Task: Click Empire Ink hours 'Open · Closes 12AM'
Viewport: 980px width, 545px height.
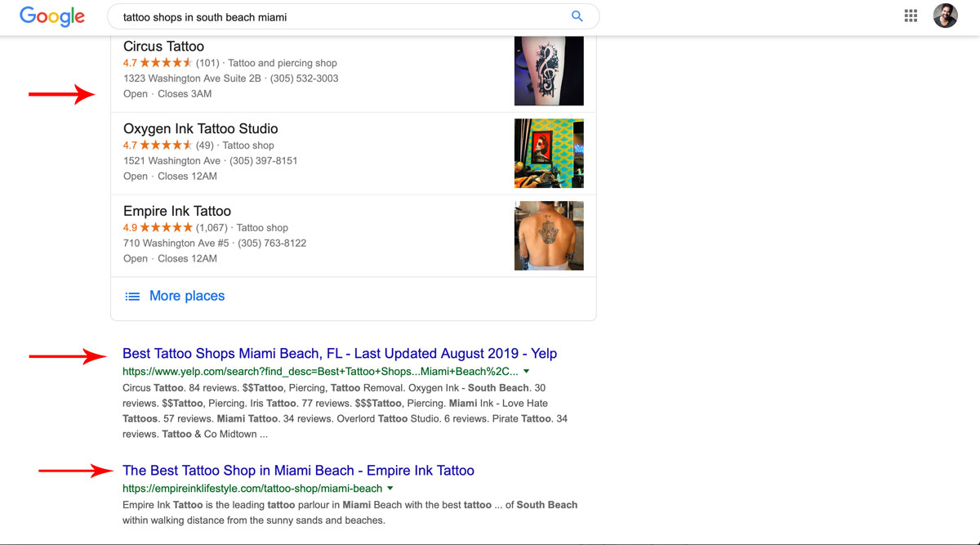Action: point(170,259)
